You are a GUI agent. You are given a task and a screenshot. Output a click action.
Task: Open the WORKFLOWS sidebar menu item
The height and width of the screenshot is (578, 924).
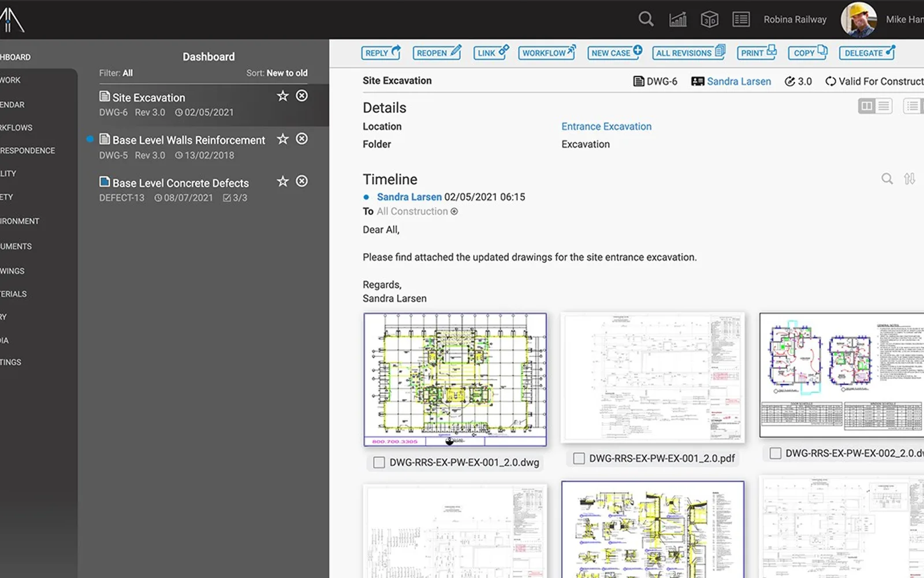point(17,128)
